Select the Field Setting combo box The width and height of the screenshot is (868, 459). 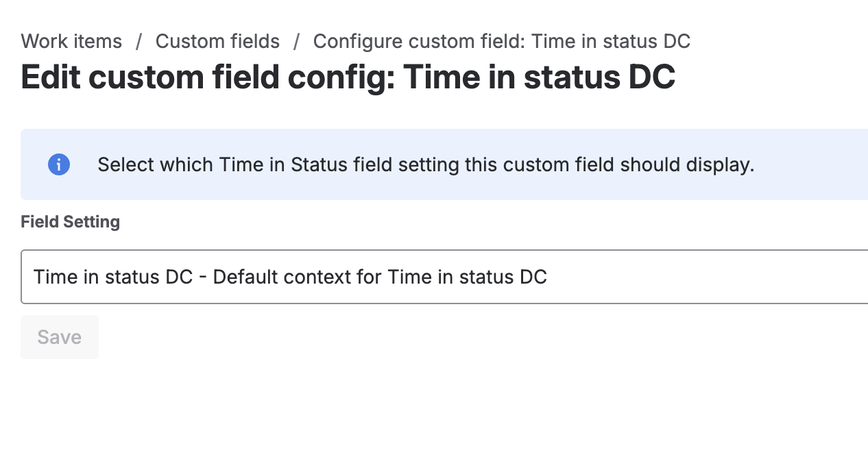pos(439,277)
